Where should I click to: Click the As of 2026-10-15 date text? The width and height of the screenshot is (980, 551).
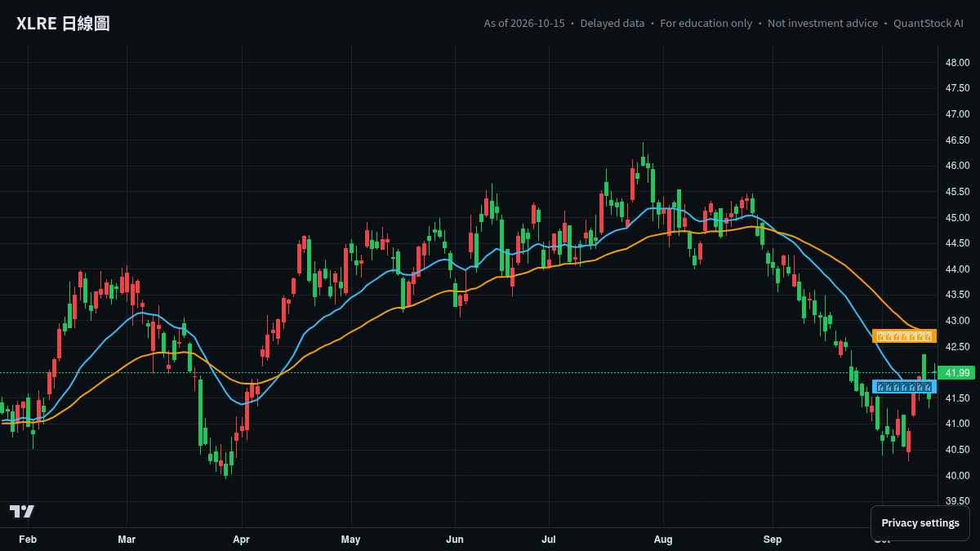coord(524,24)
